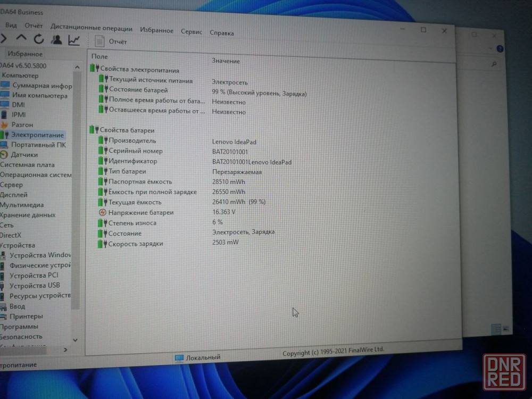The height and width of the screenshot is (399, 532).
Task: Expand Хранение данных in the tree
Action: click(x=28, y=215)
